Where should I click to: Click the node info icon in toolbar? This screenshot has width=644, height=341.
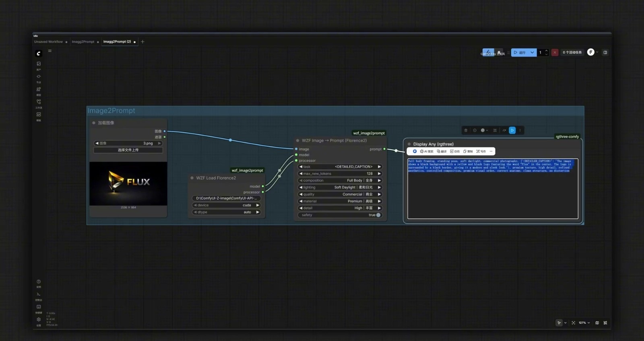click(475, 130)
